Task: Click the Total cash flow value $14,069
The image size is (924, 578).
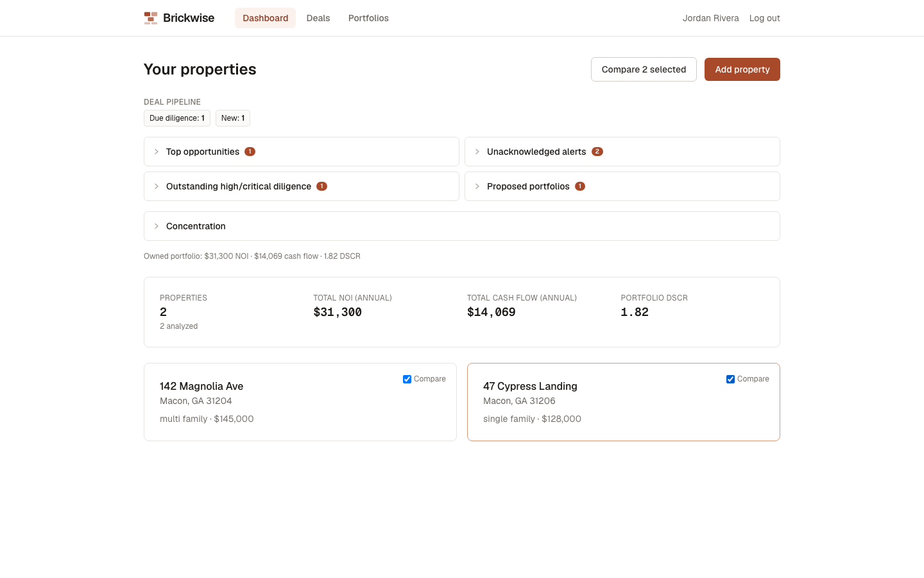Action: pos(492,312)
